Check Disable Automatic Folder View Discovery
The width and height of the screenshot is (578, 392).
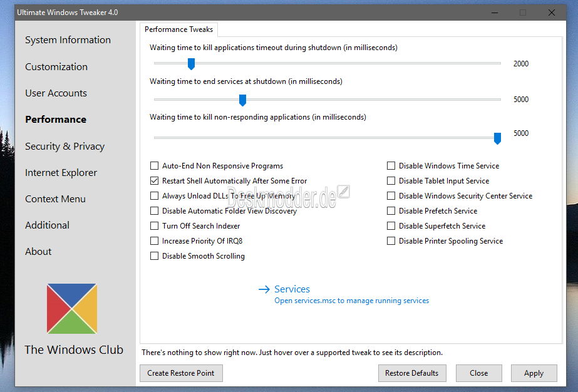(155, 211)
